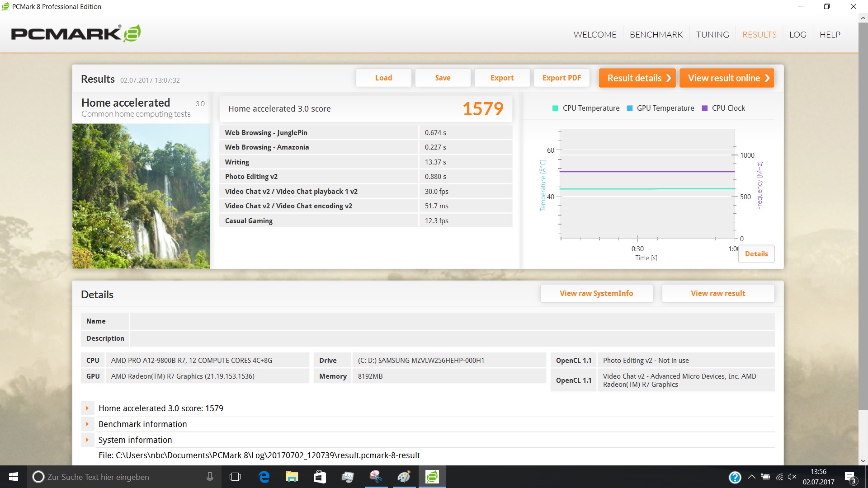Image resolution: width=868 pixels, height=488 pixels.
Task: Click the waterfall benchmark thumbnail
Action: [x=141, y=196]
